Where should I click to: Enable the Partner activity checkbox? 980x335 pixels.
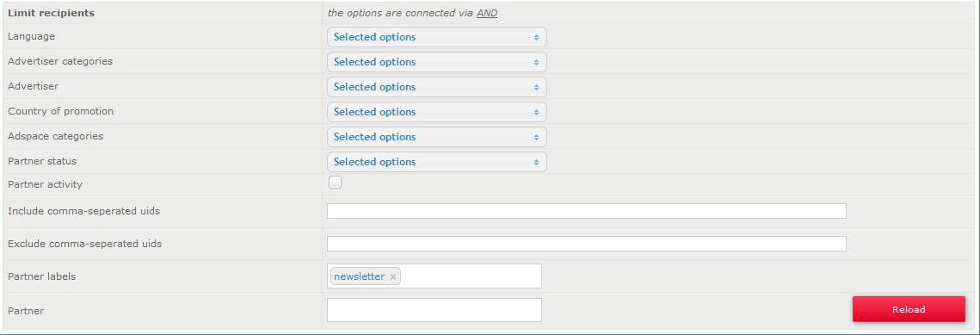[335, 183]
